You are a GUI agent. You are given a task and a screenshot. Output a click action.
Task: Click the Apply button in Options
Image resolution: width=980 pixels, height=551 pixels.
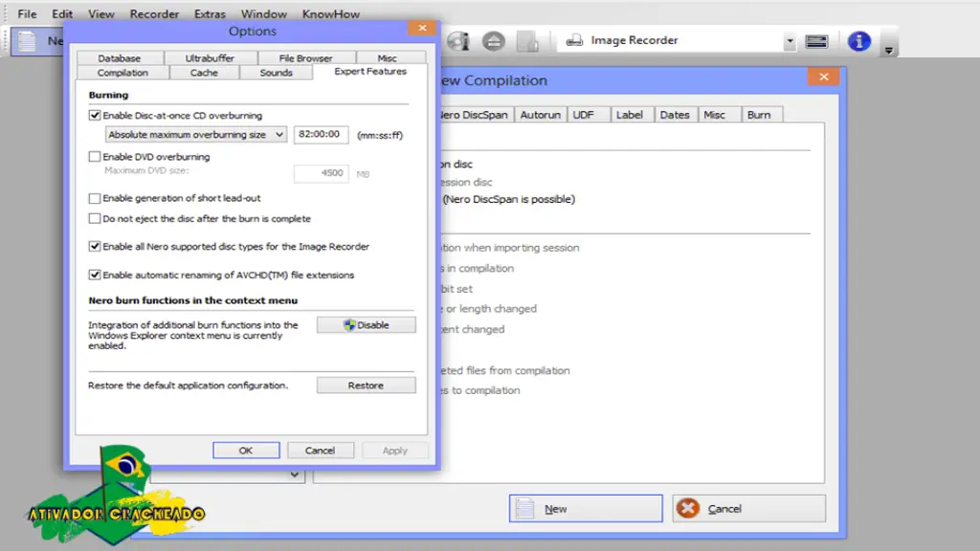click(x=395, y=451)
